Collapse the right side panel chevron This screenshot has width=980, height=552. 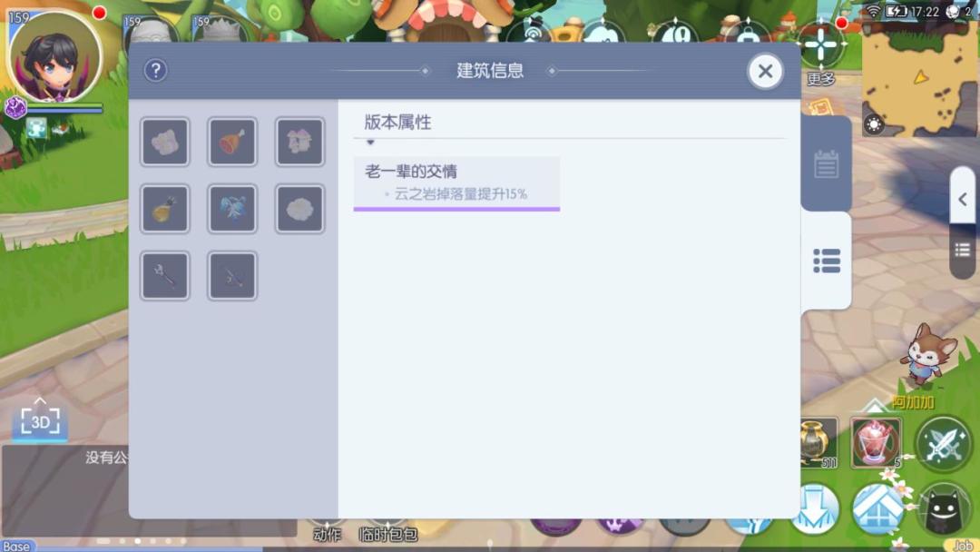963,200
